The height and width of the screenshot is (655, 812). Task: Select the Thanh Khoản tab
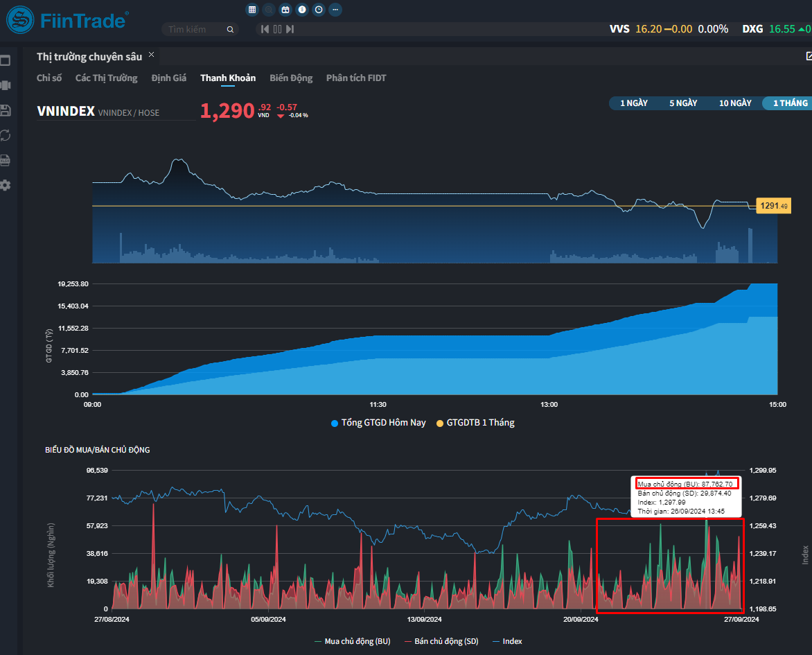(228, 78)
